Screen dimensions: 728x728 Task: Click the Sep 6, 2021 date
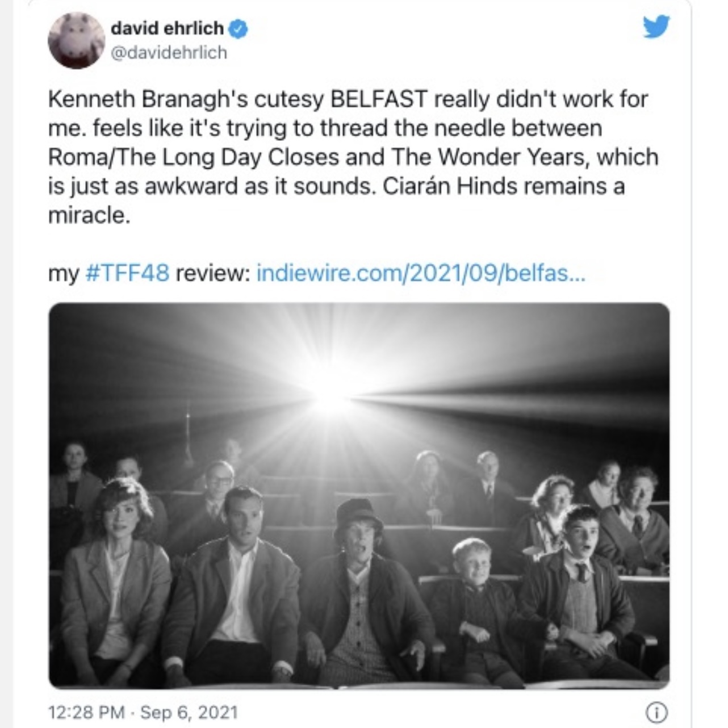coord(189,712)
